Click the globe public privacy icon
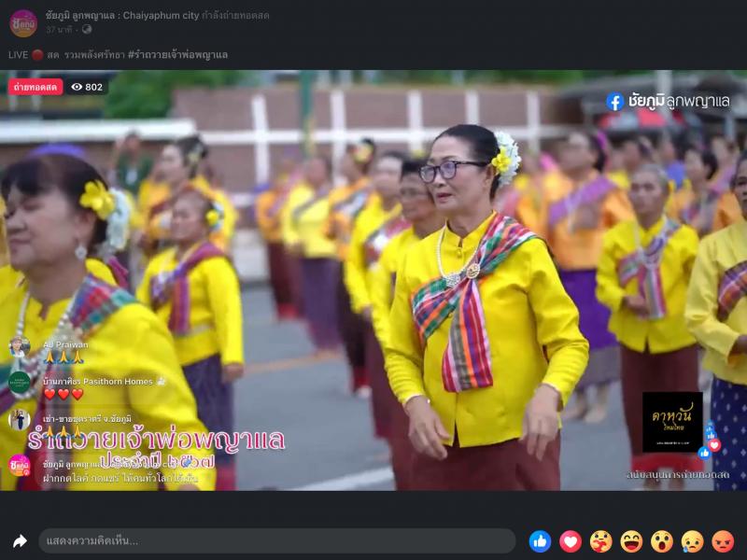 coord(87,30)
